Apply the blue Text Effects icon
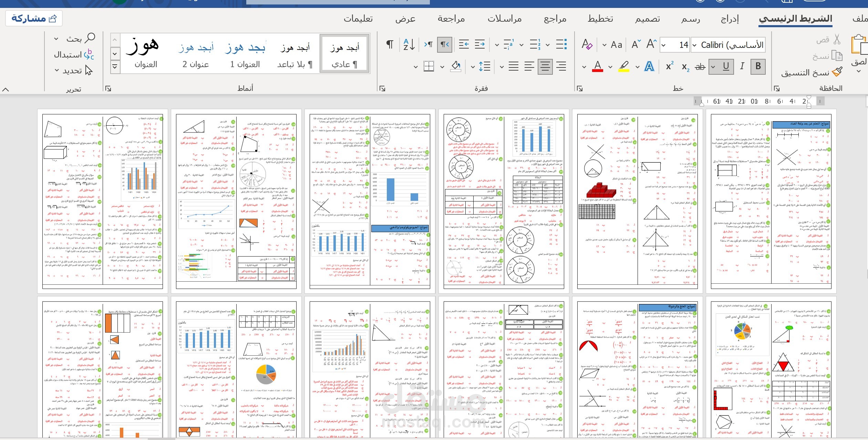868x440 pixels. [x=649, y=66]
